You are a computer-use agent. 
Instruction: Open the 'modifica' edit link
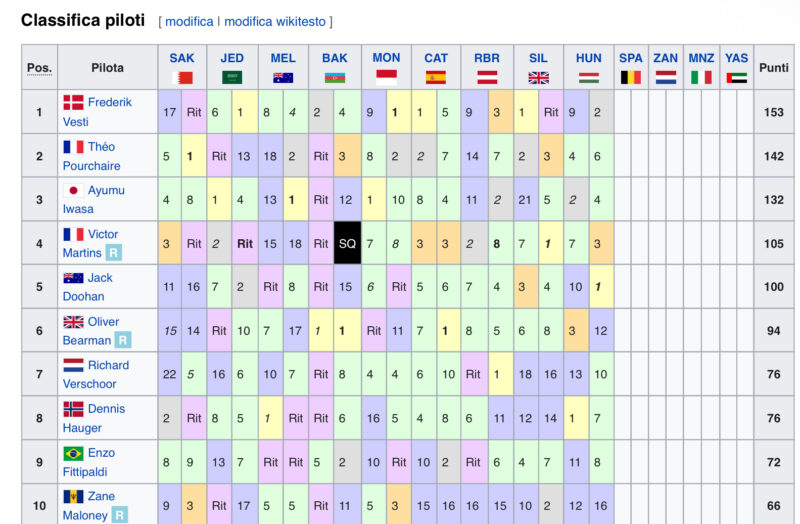tap(189, 21)
